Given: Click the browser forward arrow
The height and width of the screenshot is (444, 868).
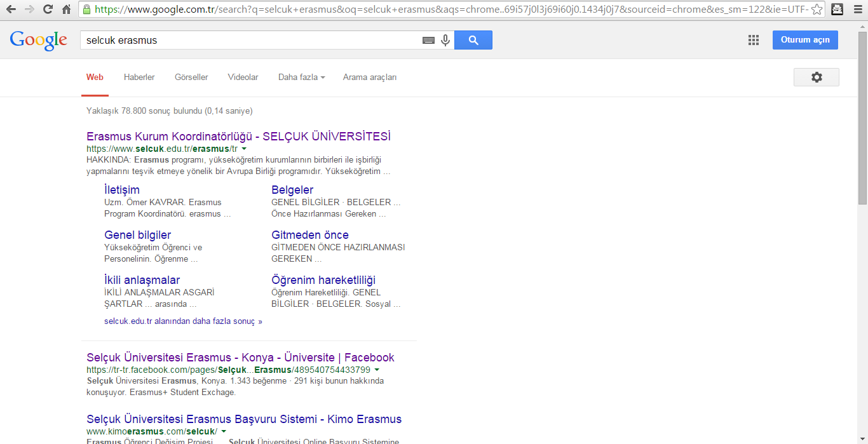Looking at the screenshot, I should 29,10.
